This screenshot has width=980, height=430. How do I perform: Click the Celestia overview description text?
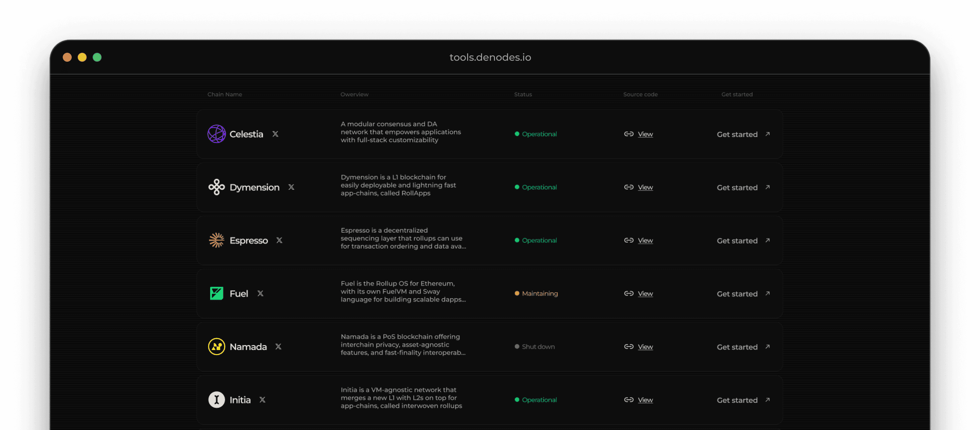click(401, 132)
